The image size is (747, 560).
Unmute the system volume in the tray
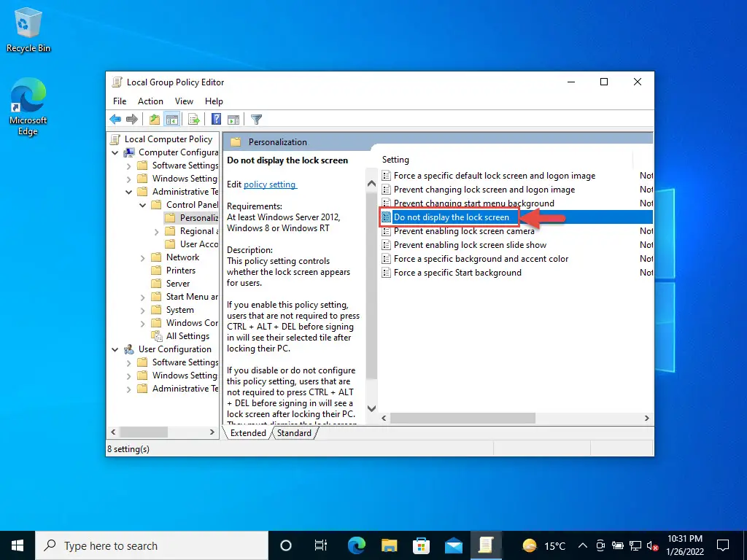pos(651,545)
